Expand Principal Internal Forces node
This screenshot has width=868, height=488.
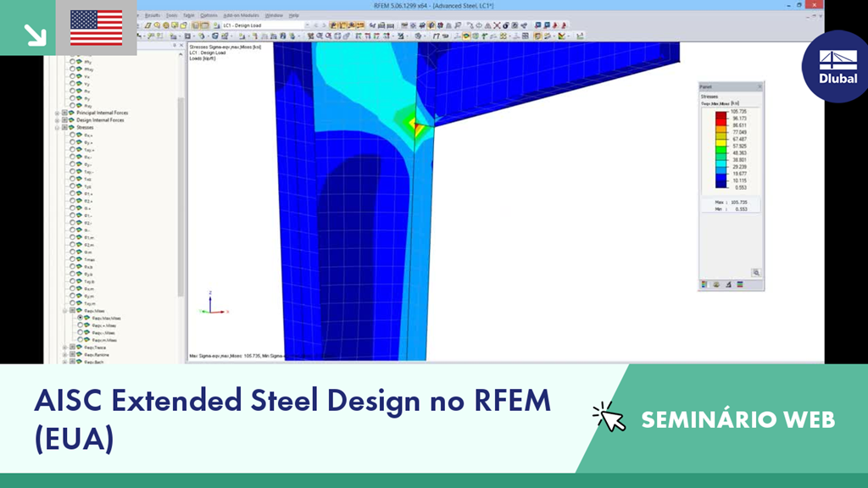(58, 113)
